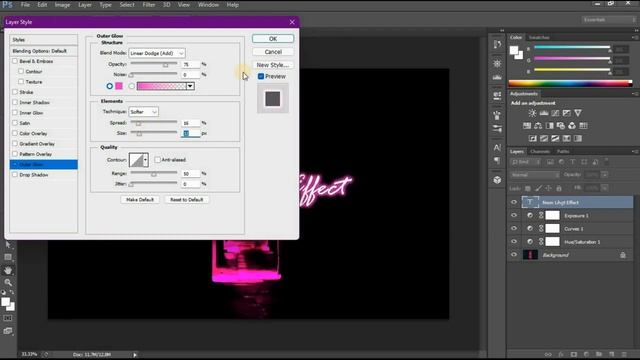Open the Character panel icon
The image size is (640, 360).
click(x=497, y=147)
